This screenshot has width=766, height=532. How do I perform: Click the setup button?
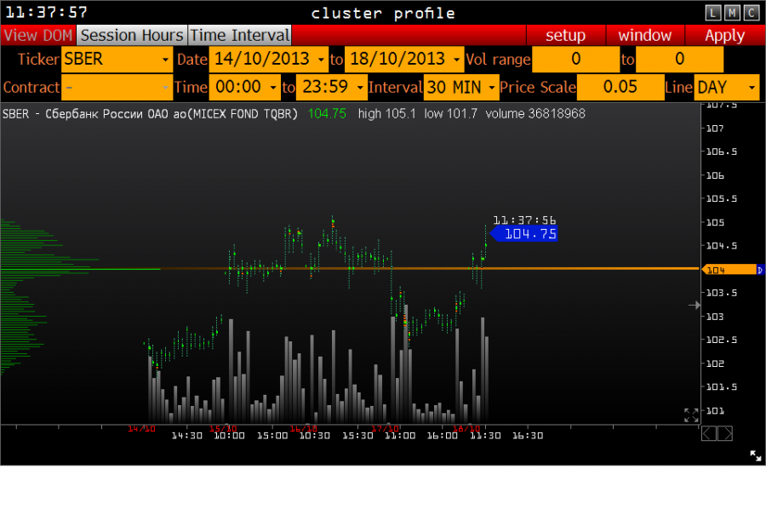[x=565, y=36]
